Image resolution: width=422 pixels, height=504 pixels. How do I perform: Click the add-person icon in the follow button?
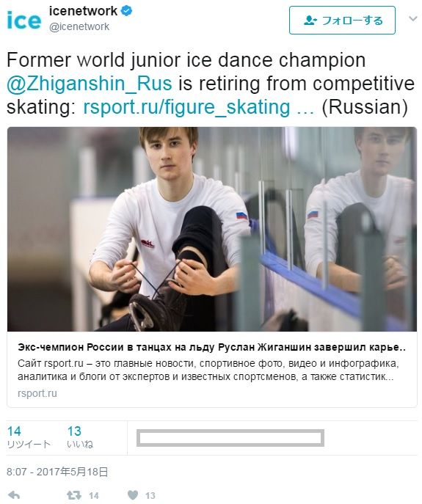pyautogui.click(x=310, y=21)
